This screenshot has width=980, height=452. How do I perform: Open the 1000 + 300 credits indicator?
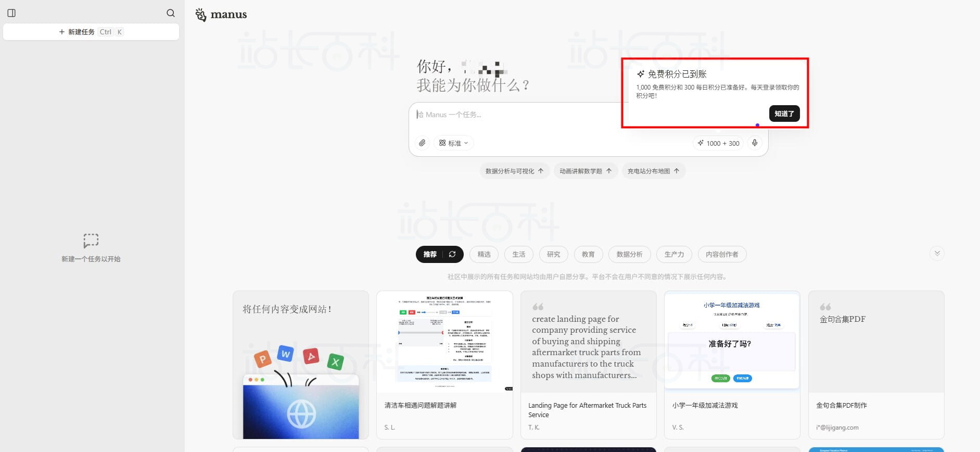(x=718, y=143)
